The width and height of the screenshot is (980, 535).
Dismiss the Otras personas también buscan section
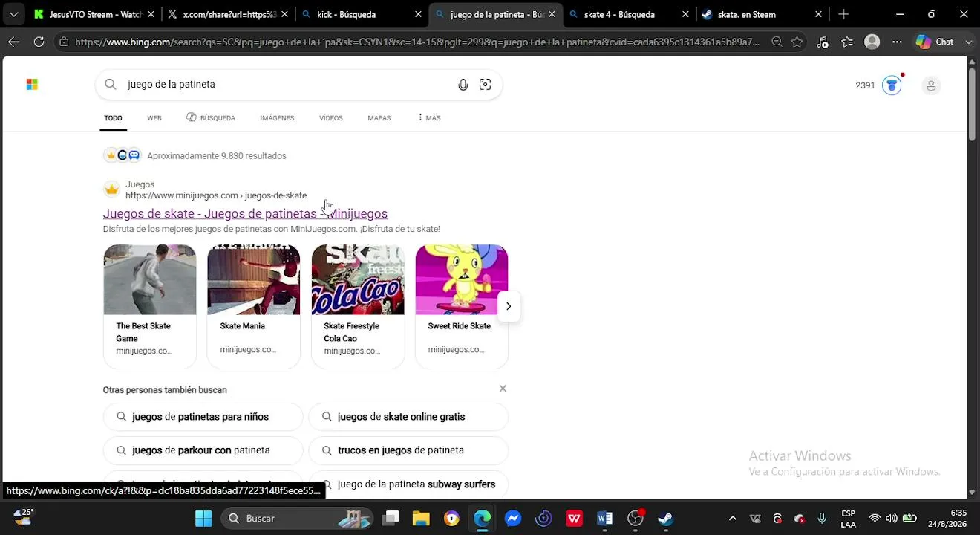point(503,389)
